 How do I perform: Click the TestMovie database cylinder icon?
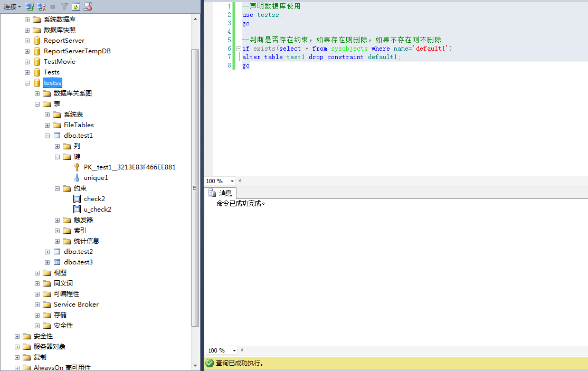pyautogui.click(x=37, y=61)
